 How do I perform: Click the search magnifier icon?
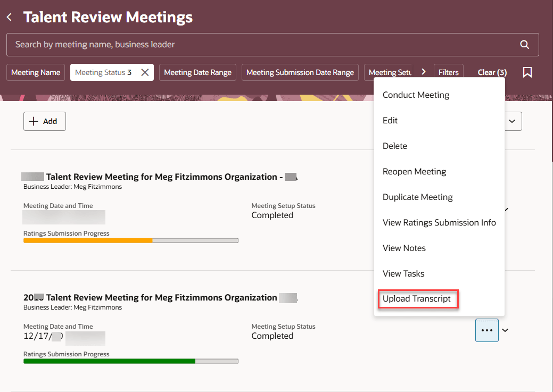coord(524,45)
